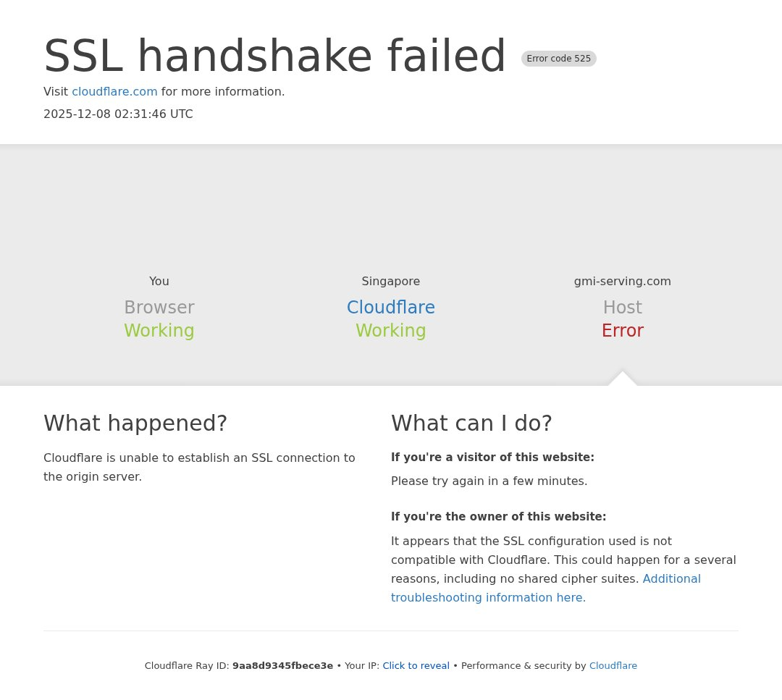Screen dimensions: 782x700
Task: Open the cloudflare.com link under the heading
Action: pos(114,92)
